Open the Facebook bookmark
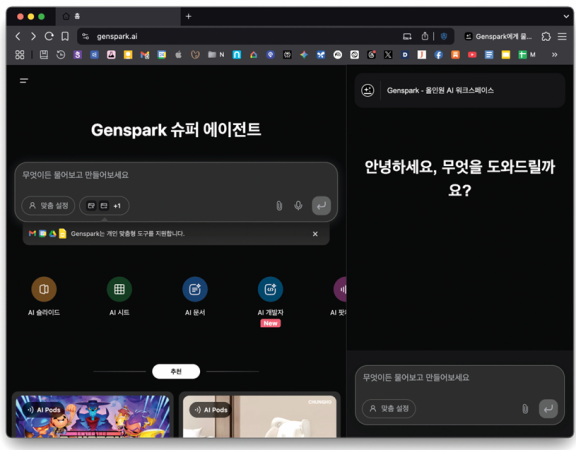 [439, 55]
